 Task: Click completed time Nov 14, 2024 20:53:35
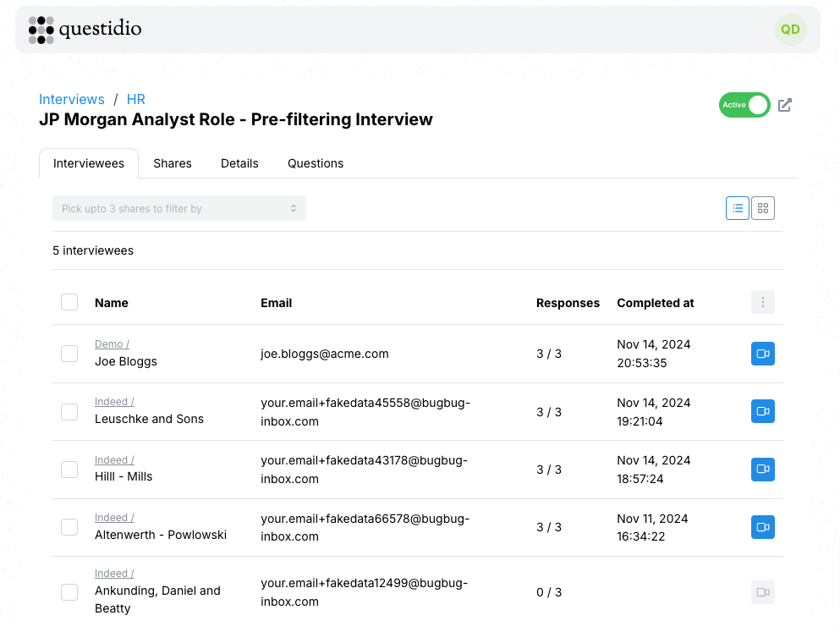[654, 354]
